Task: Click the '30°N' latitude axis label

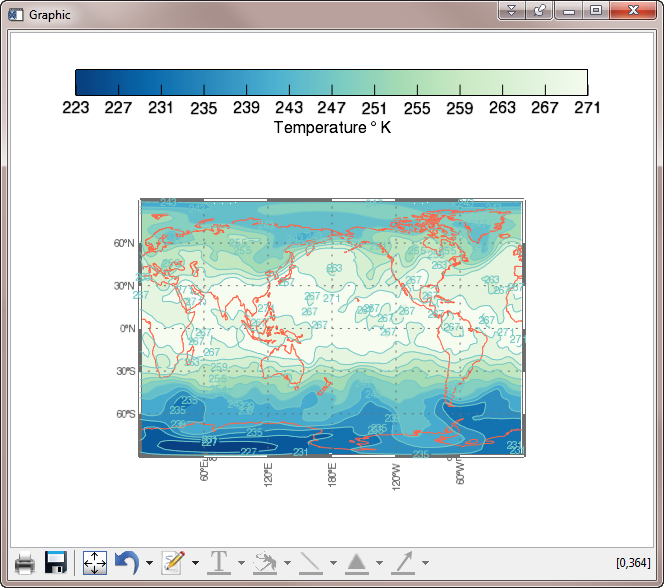Action: (124, 286)
